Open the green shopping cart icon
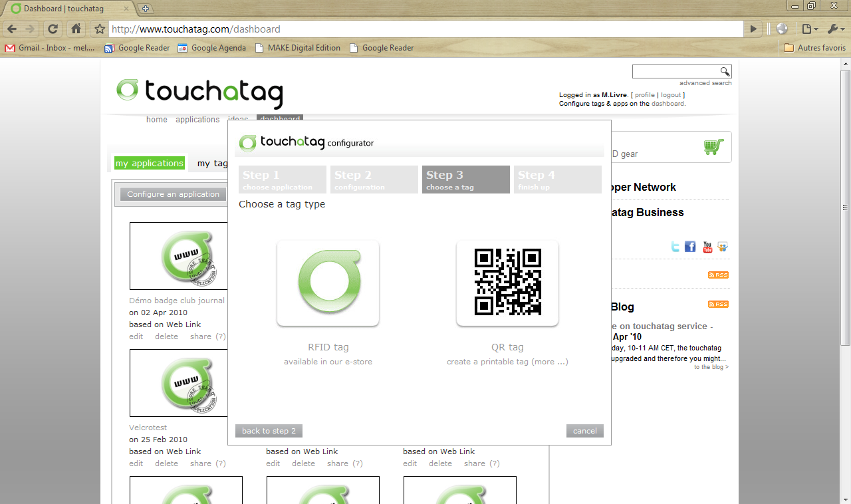Image resolution: width=851 pixels, height=504 pixels. [713, 147]
